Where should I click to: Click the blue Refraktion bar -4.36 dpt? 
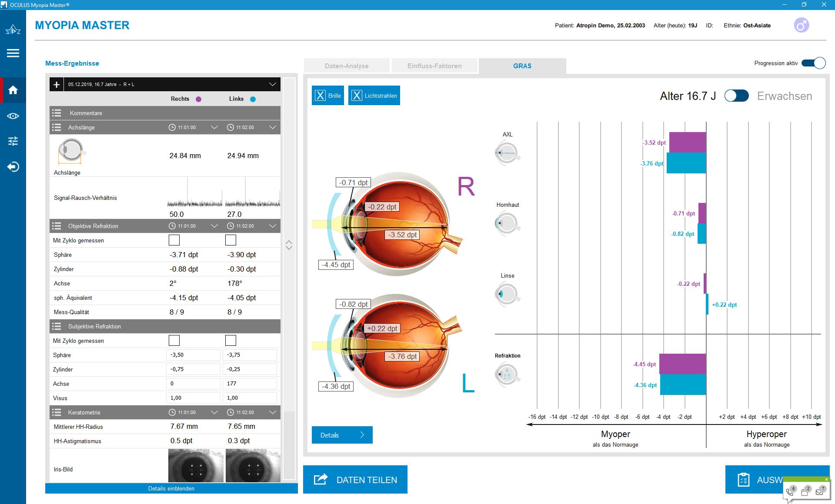683,385
